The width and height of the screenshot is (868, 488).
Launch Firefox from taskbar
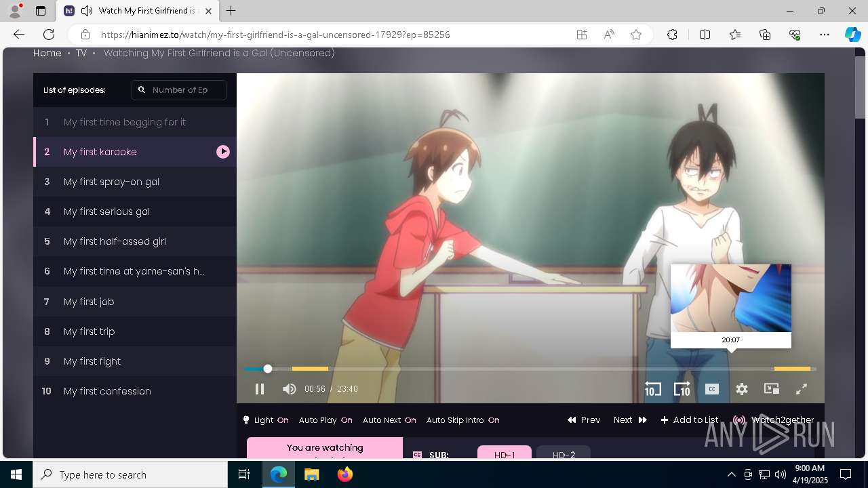point(345,474)
